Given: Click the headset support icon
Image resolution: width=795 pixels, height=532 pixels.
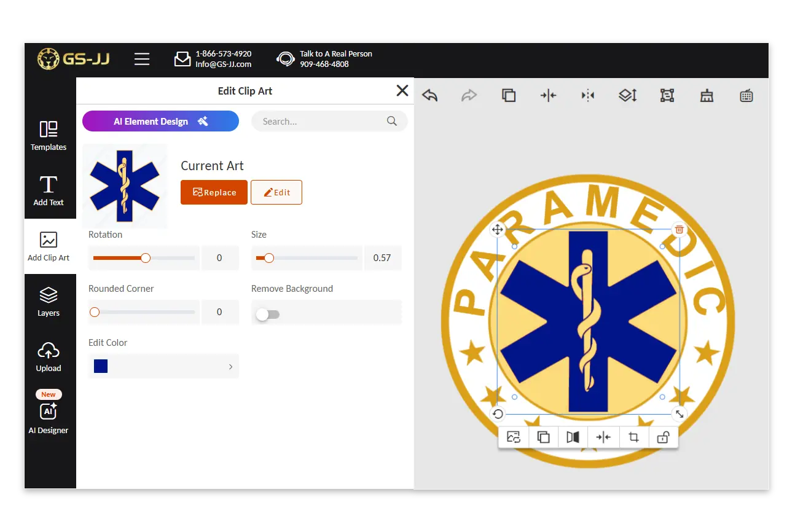Looking at the screenshot, I should [286, 59].
